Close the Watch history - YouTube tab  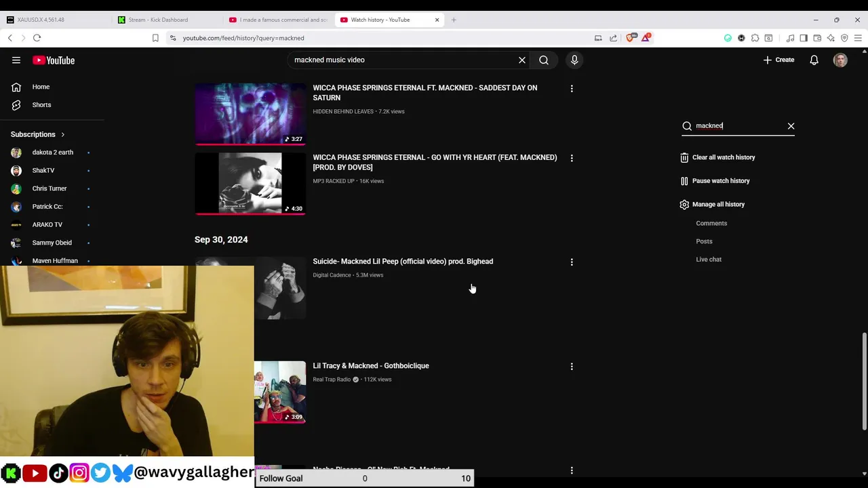(x=437, y=20)
